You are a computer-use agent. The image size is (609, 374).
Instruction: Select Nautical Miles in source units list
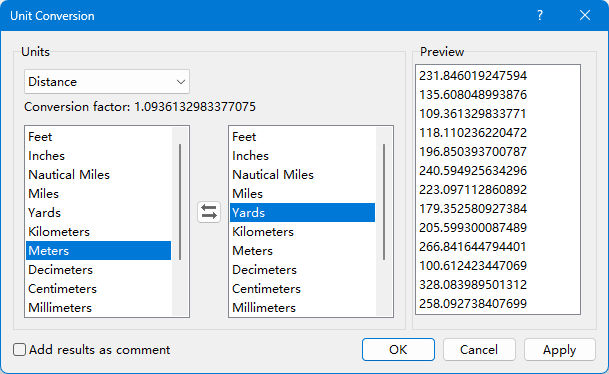(x=99, y=175)
